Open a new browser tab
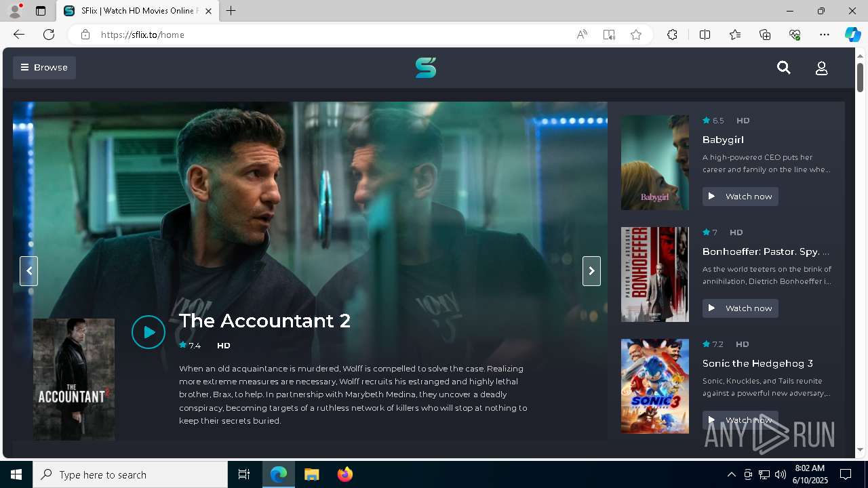 [x=231, y=11]
